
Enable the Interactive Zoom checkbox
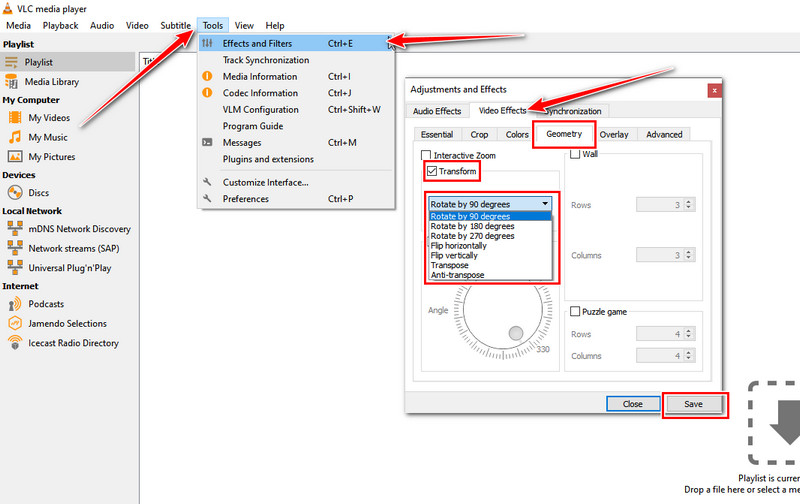tap(426, 155)
